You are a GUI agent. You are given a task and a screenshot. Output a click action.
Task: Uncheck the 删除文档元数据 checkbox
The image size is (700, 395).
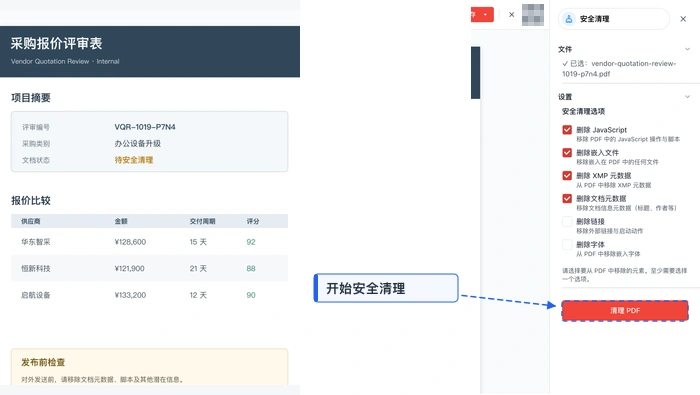click(x=567, y=198)
